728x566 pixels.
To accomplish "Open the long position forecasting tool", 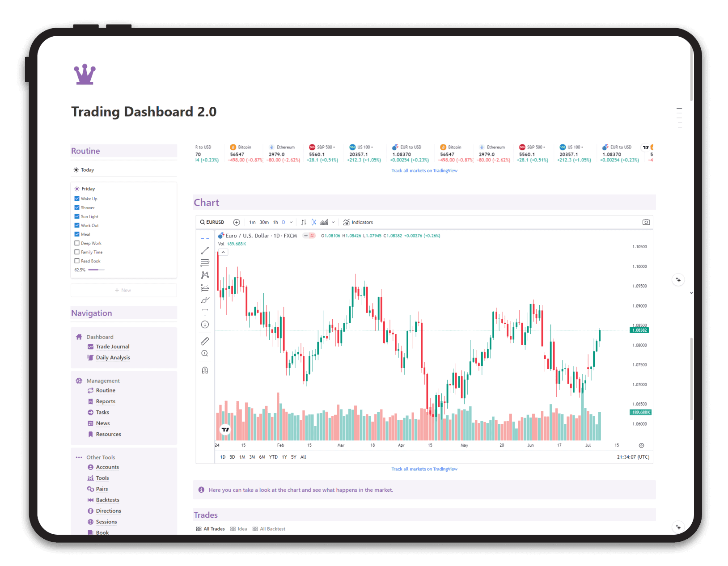I will pyautogui.click(x=205, y=287).
